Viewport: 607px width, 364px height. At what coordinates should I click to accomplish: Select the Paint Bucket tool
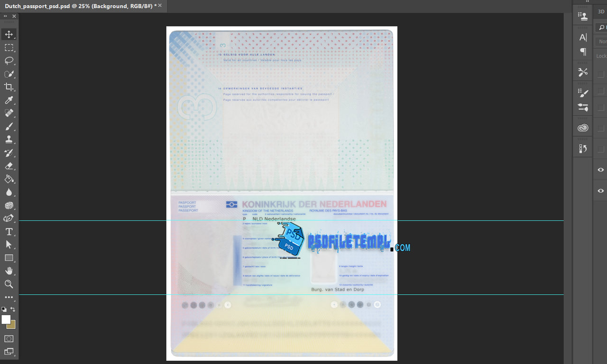[9, 179]
